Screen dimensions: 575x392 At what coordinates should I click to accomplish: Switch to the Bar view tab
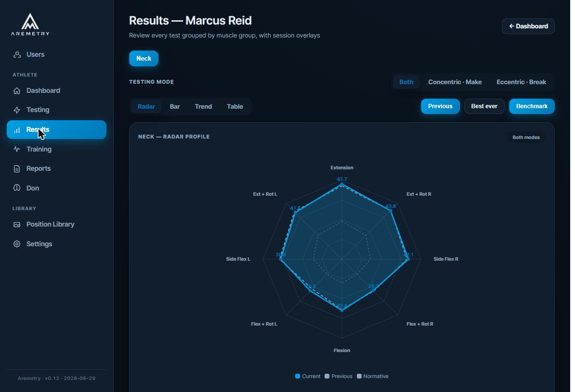[175, 107]
